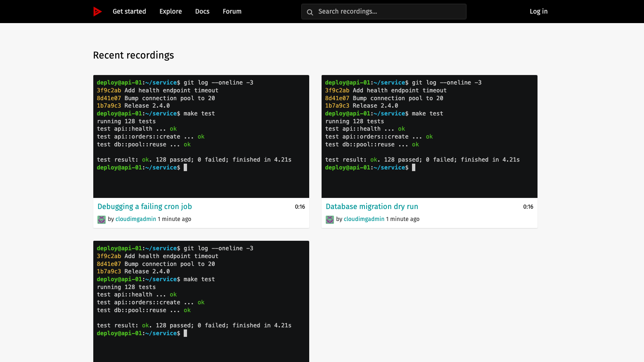644x362 pixels.
Task: Click the search magnifier icon
Action: (x=310, y=12)
